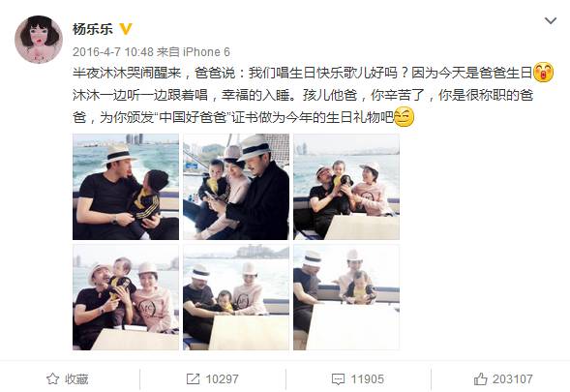Click the smirking emoji after 礼物吧

click(405, 117)
